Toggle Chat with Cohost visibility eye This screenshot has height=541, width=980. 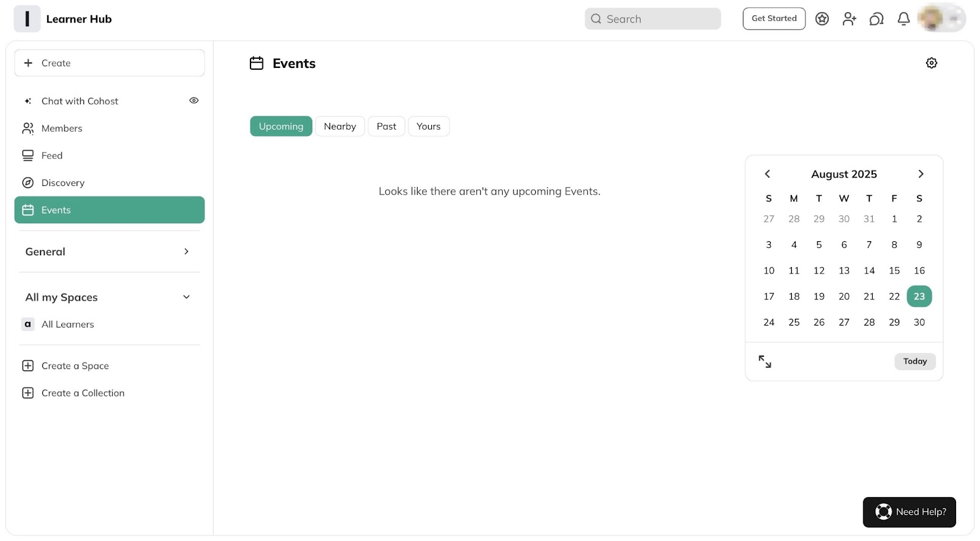[x=194, y=100]
